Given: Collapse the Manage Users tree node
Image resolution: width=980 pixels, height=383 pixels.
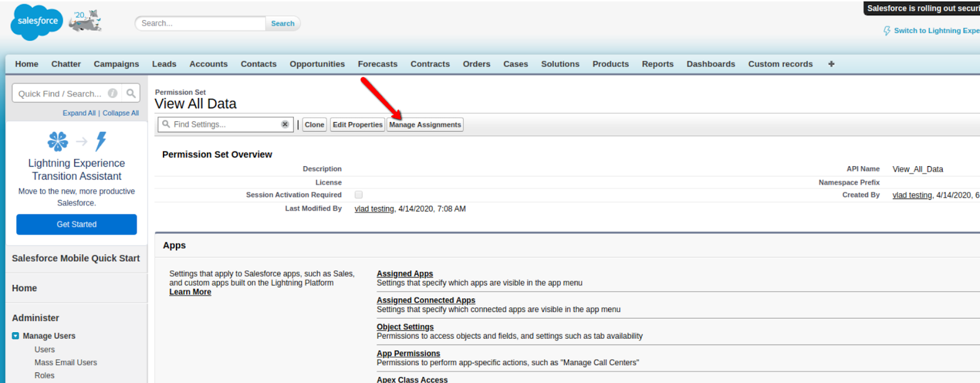Looking at the screenshot, I should [x=15, y=336].
